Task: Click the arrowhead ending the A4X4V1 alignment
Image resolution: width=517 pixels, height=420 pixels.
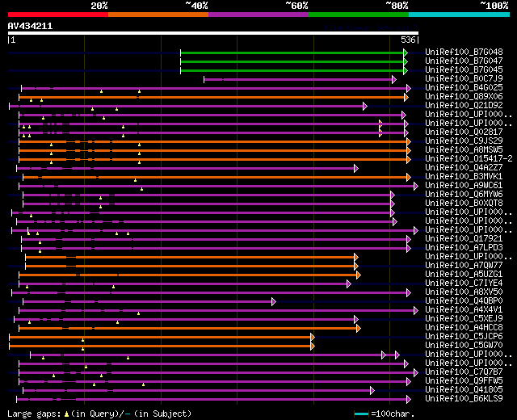Action: [416, 310]
